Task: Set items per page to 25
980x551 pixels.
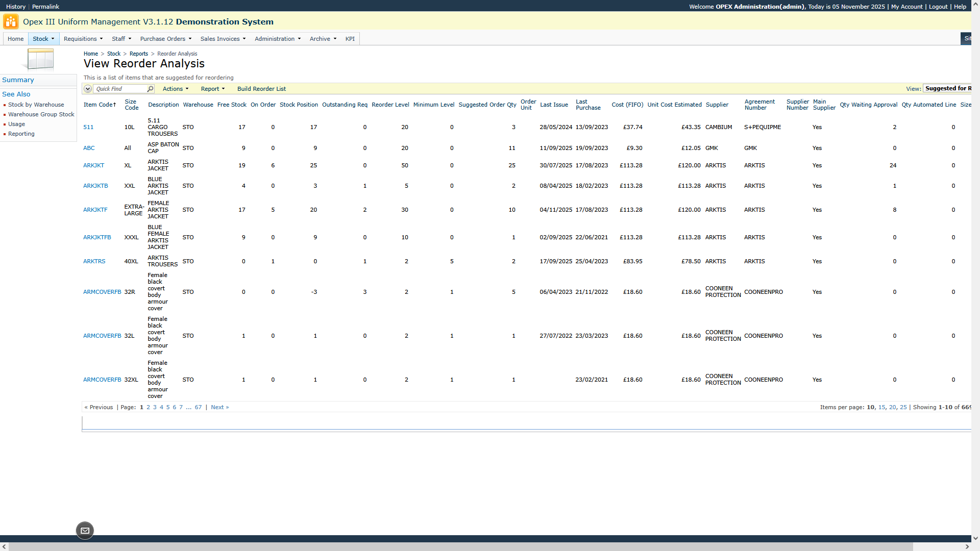Action: (x=903, y=407)
